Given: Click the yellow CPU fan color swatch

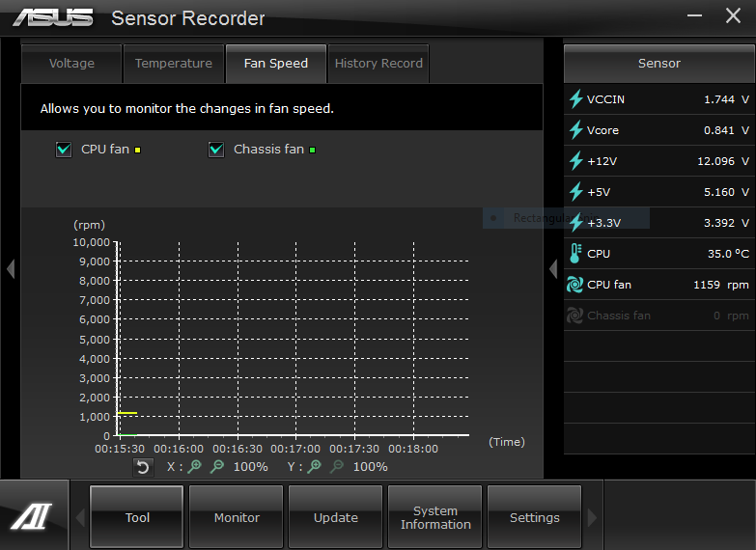Looking at the screenshot, I should click(x=137, y=150).
